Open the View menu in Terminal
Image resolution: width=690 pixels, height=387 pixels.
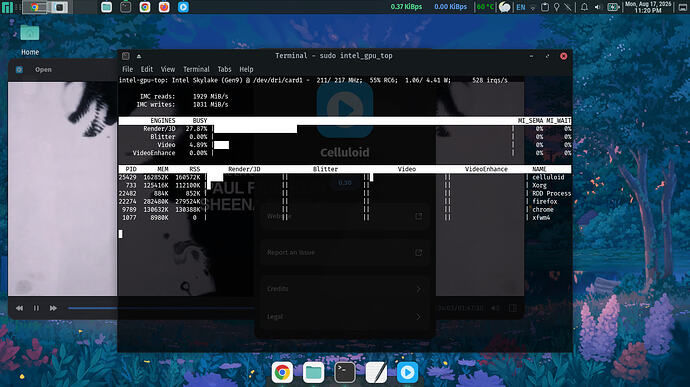(x=168, y=69)
